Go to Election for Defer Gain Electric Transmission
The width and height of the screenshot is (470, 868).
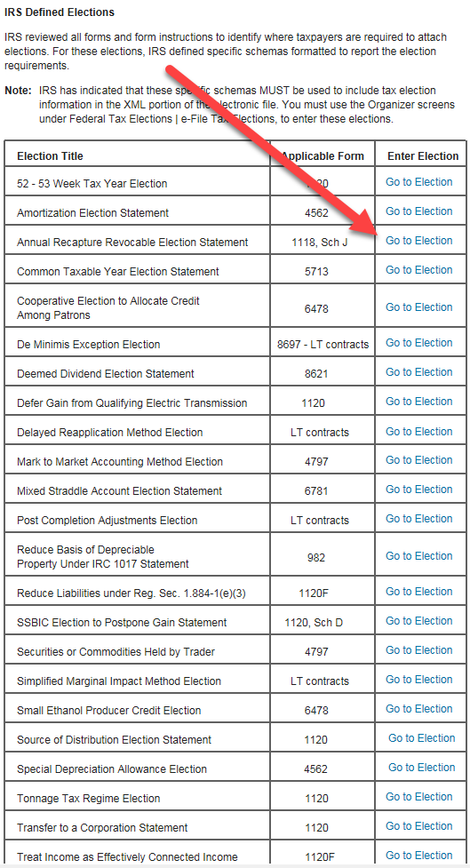coord(419,402)
